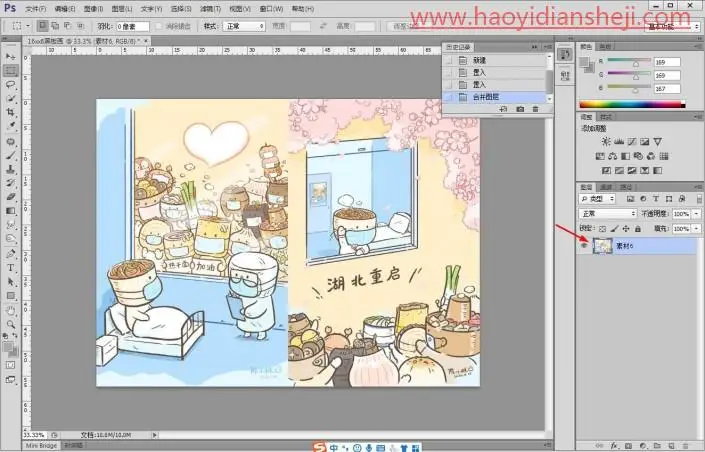This screenshot has height=452, width=705.
Task: Open the 帮助(H) menu
Action: [x=303, y=9]
